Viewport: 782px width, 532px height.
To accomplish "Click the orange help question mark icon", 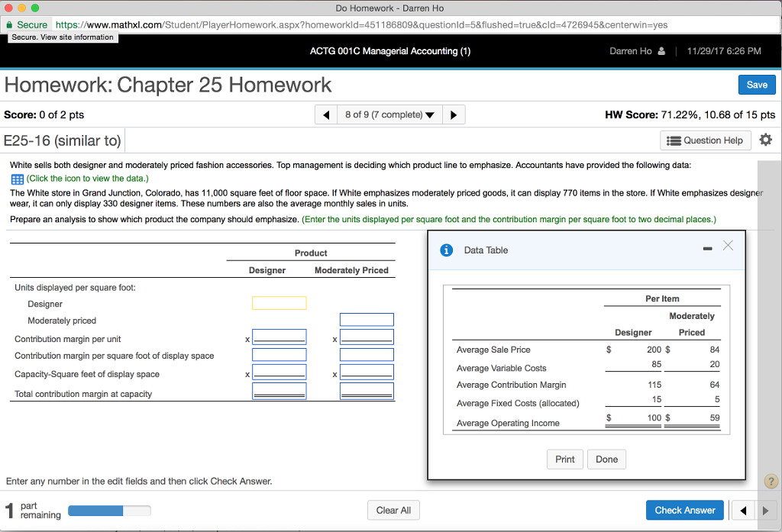I will (771, 481).
